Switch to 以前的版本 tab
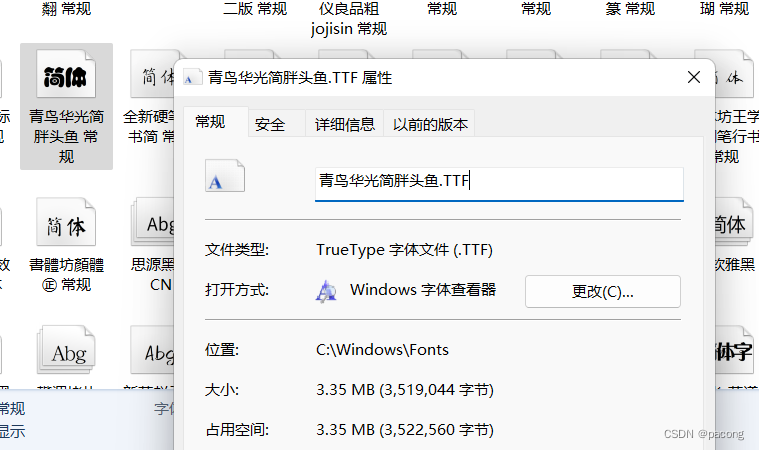The height and width of the screenshot is (450, 759). pos(430,124)
